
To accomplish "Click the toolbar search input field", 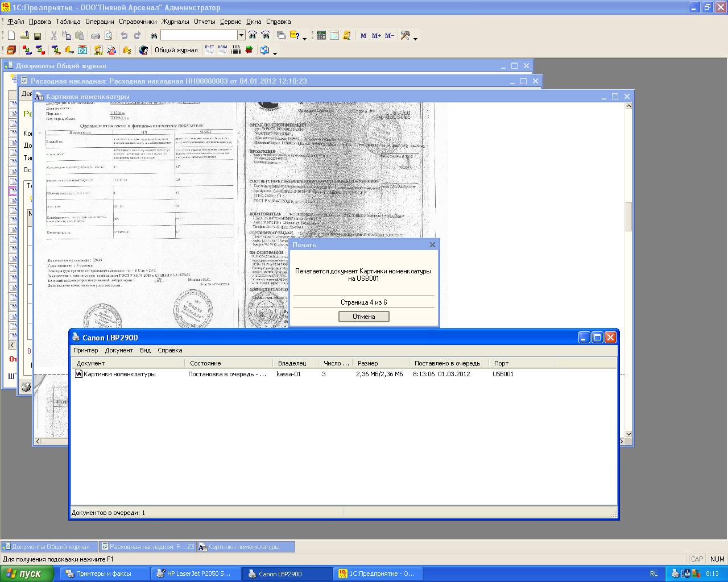I will 199,35.
